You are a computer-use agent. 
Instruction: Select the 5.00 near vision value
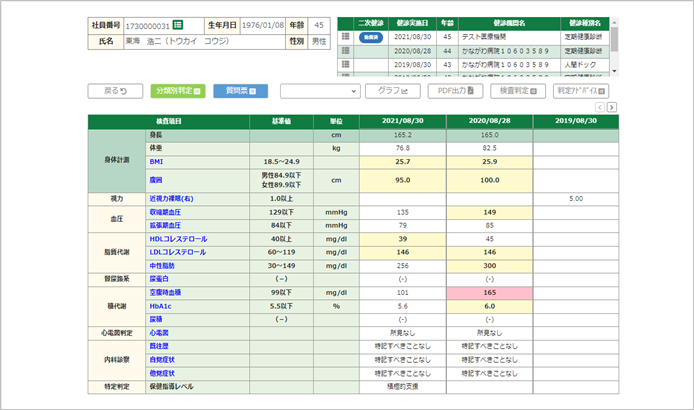tap(576, 199)
